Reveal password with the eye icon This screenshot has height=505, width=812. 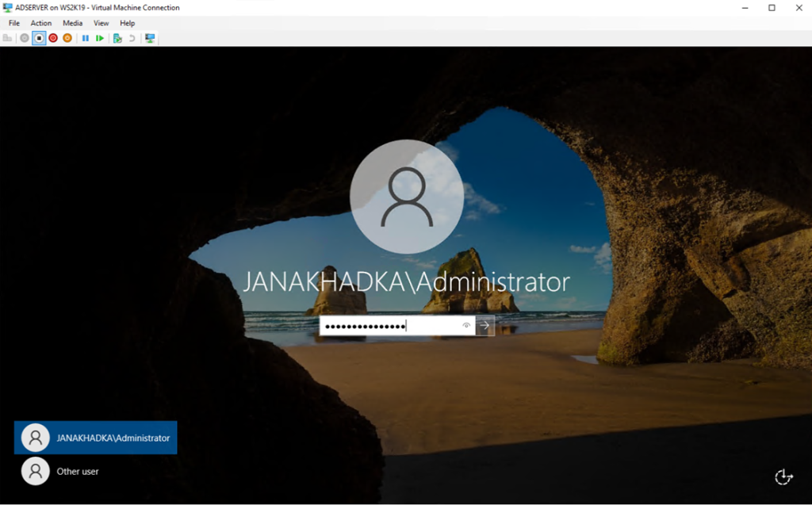point(466,326)
